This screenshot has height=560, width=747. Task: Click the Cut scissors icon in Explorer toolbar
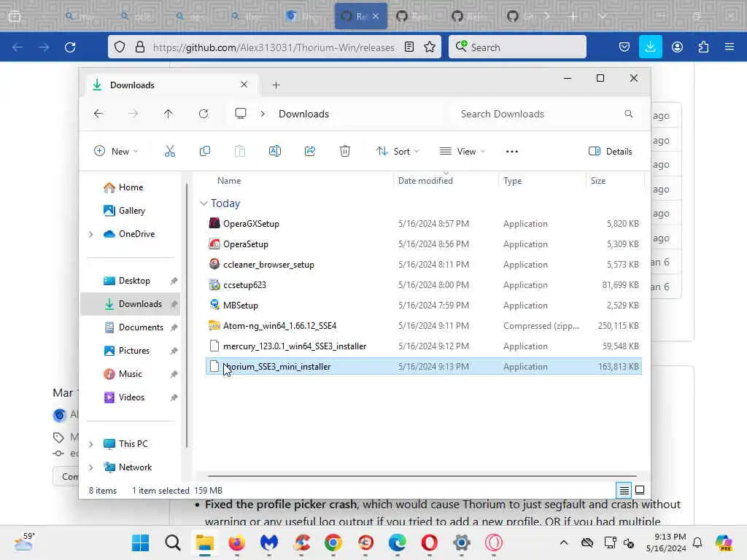click(169, 152)
